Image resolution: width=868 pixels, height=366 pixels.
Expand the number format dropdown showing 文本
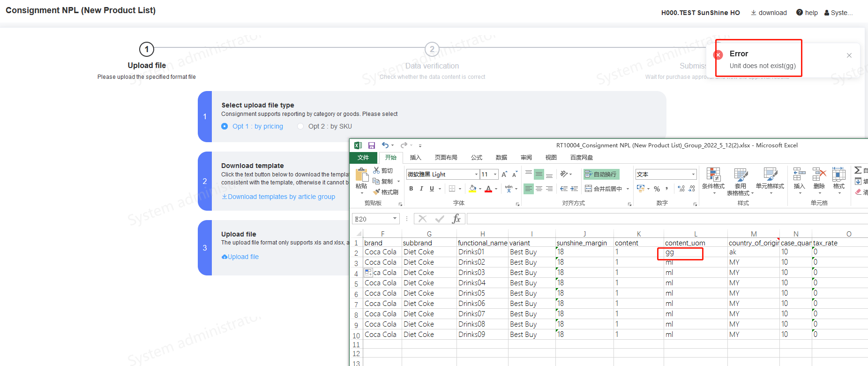pos(693,175)
